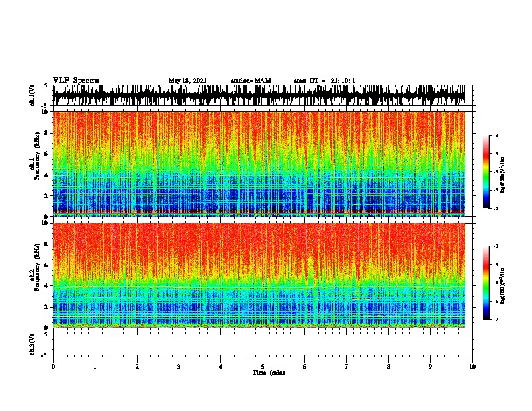The width and height of the screenshot is (532, 411).
Task: Click the ch.1 color bar PSD unit label
Action: [x=502, y=175]
